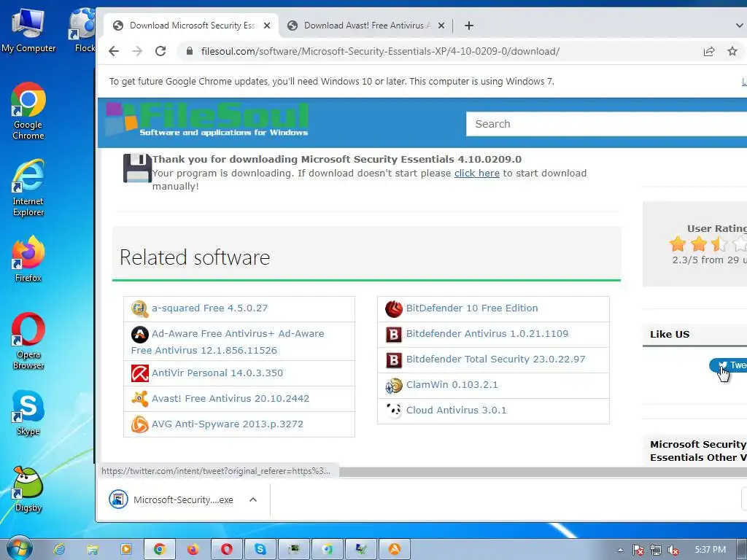The width and height of the screenshot is (747, 560).
Task: Click the browser Forward arrow
Action: pos(137,51)
